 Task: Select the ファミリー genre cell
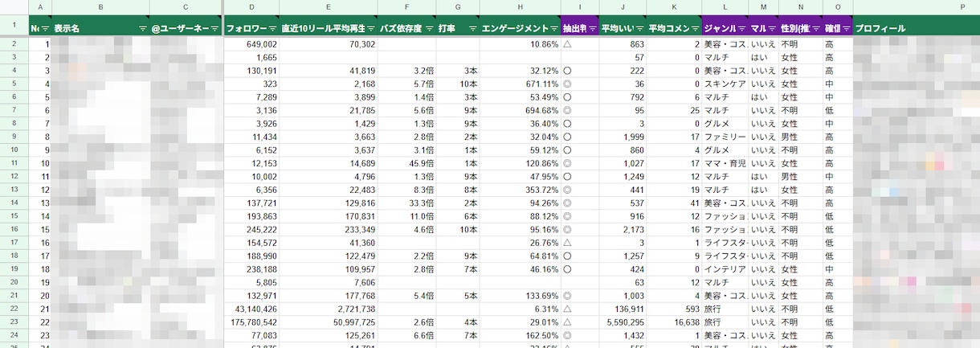pos(725,137)
